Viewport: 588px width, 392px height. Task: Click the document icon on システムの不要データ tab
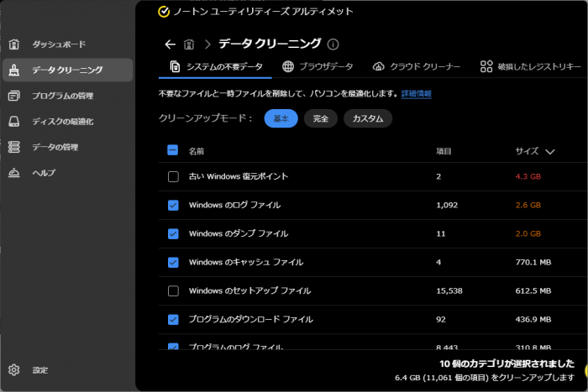point(175,66)
